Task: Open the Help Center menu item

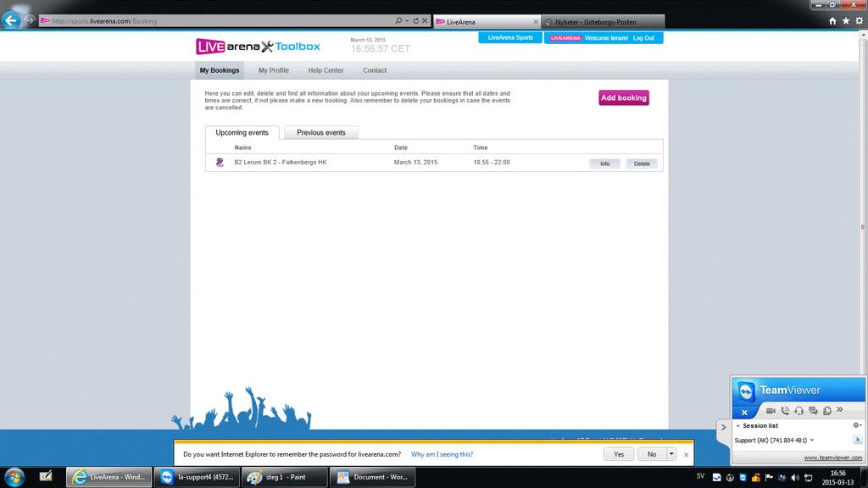Action: 325,70
